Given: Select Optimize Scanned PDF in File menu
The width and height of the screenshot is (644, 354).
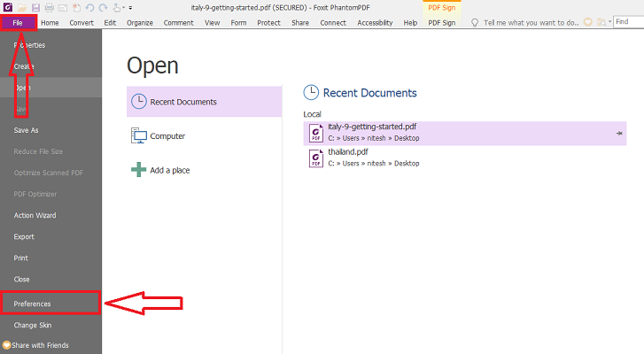Looking at the screenshot, I should pos(50,173).
